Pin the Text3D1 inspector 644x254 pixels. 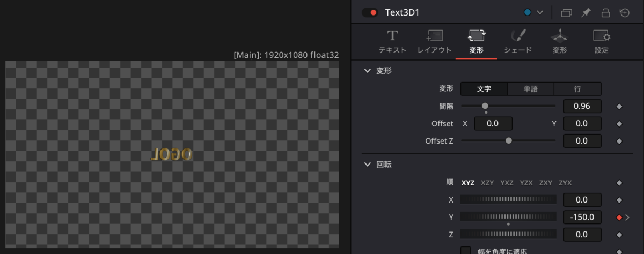(586, 12)
